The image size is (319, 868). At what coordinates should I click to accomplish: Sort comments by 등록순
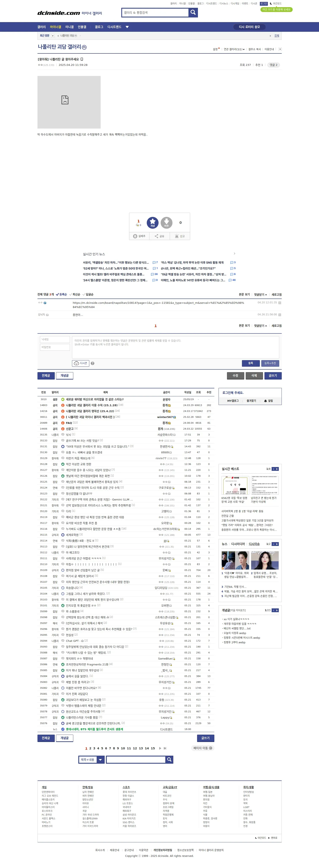(x=61, y=295)
